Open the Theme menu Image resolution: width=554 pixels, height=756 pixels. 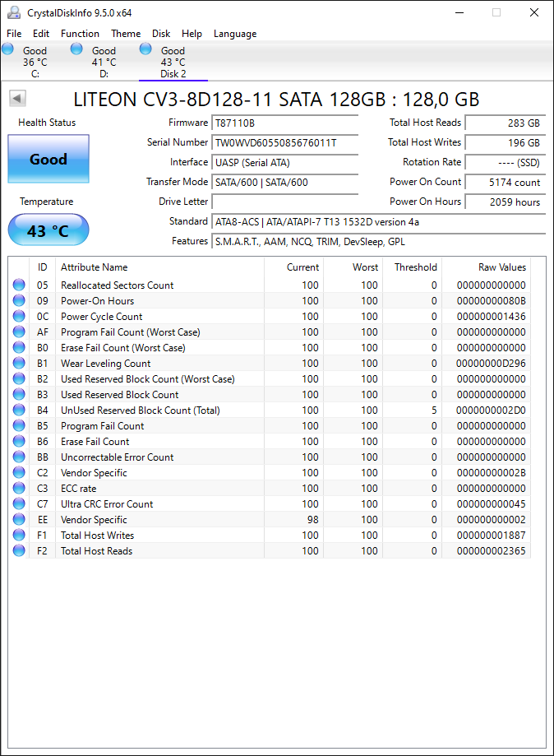[126, 34]
